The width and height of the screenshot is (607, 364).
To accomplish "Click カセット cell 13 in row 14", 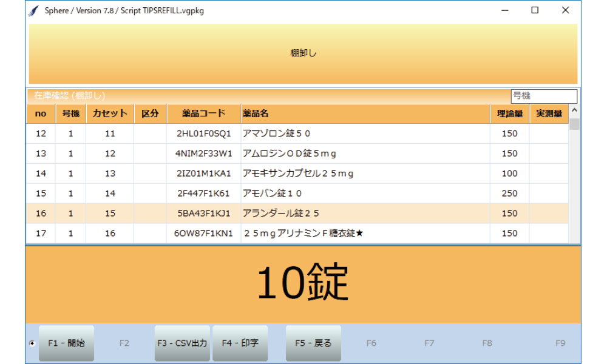I will click(x=110, y=174).
